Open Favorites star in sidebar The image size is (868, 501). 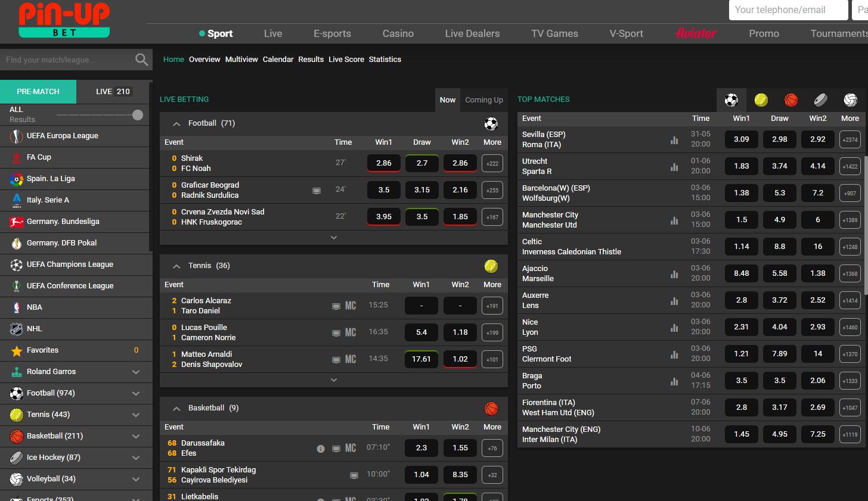tap(17, 351)
